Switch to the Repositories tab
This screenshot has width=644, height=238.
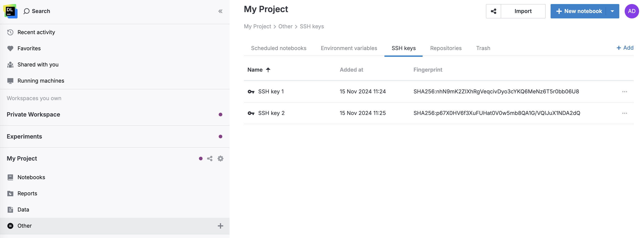446,48
